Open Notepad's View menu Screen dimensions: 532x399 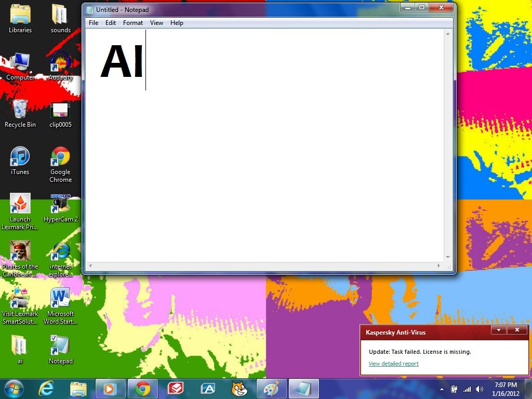156,22
